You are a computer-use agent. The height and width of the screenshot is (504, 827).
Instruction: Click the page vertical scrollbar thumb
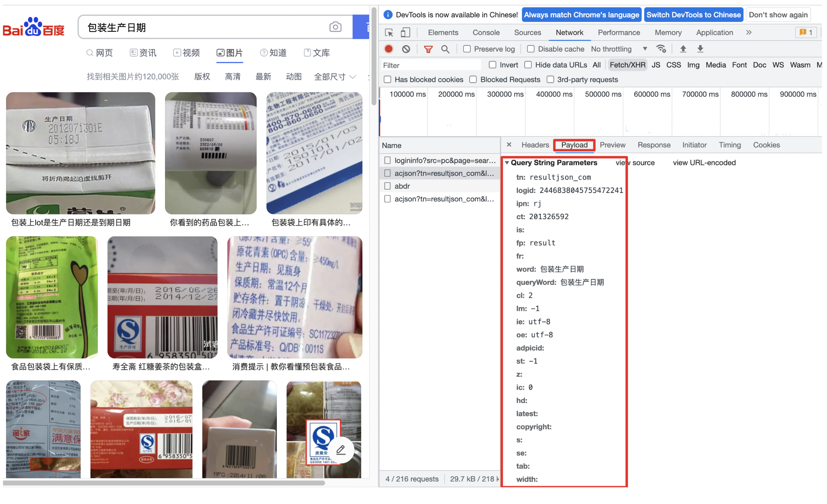(x=374, y=56)
